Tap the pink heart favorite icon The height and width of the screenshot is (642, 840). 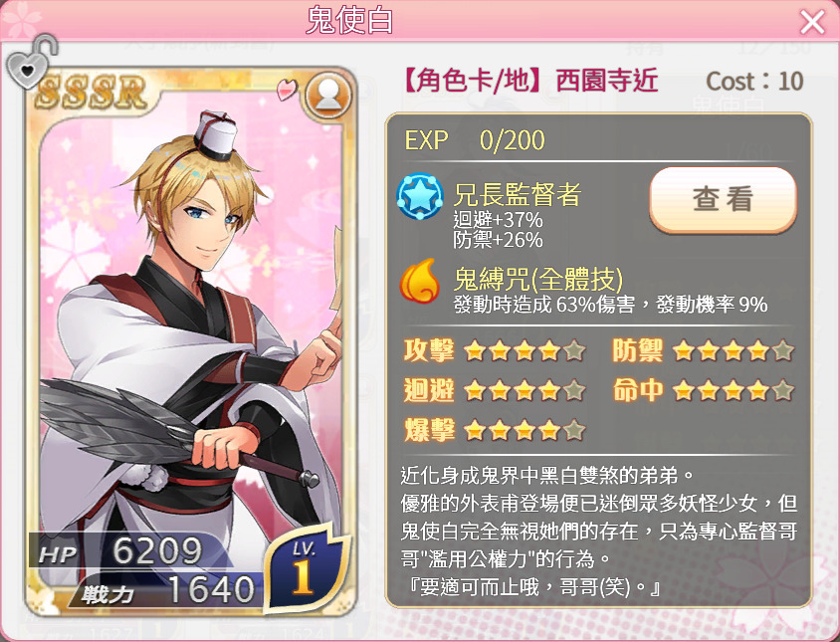[287, 89]
